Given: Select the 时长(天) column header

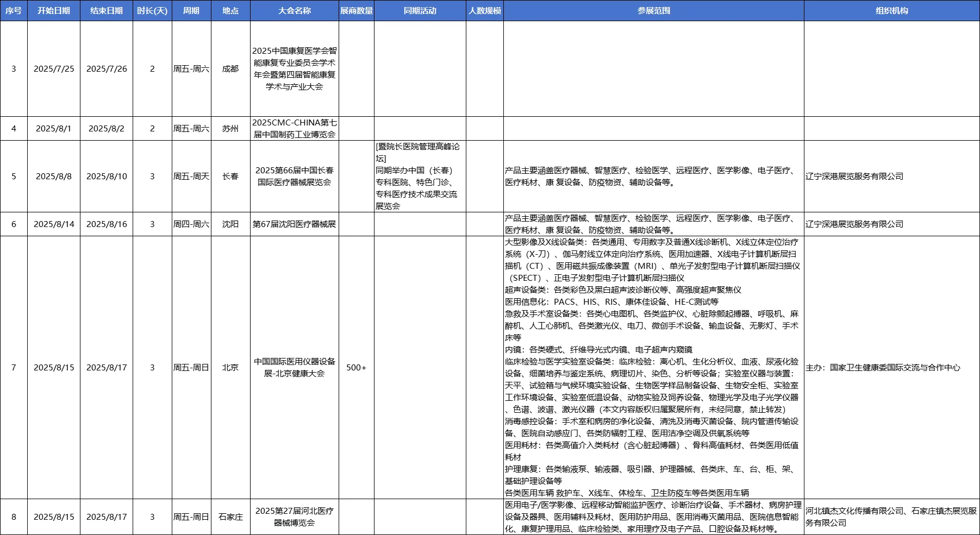Looking at the screenshot, I should [x=152, y=10].
